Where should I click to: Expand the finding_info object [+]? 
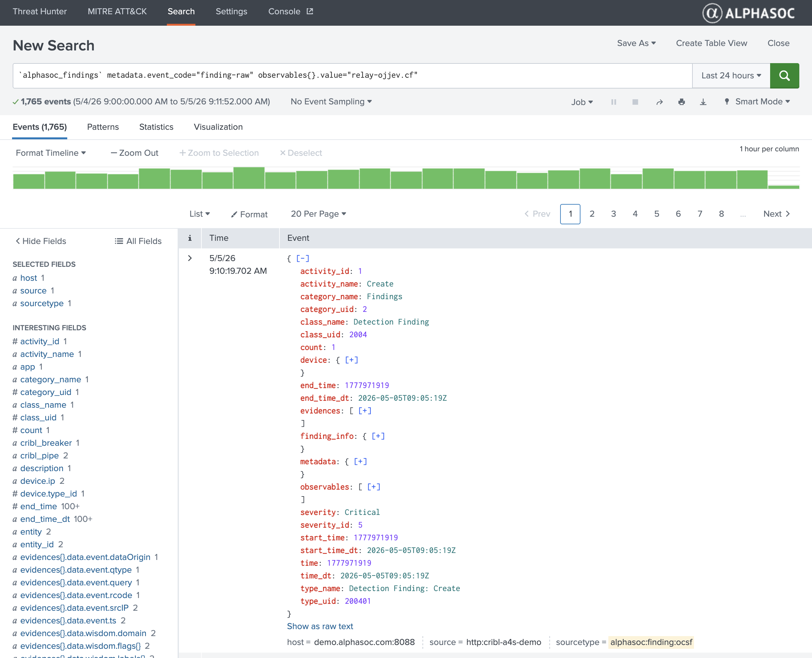(x=378, y=436)
